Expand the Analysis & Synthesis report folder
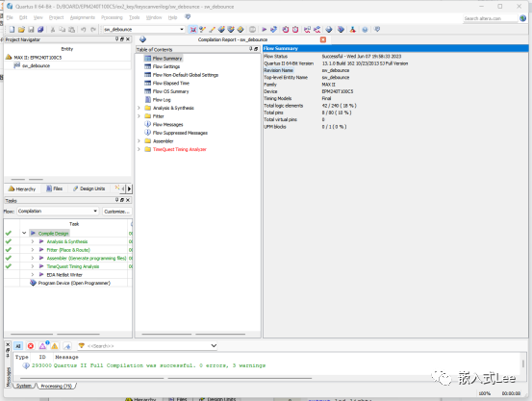 (x=139, y=108)
